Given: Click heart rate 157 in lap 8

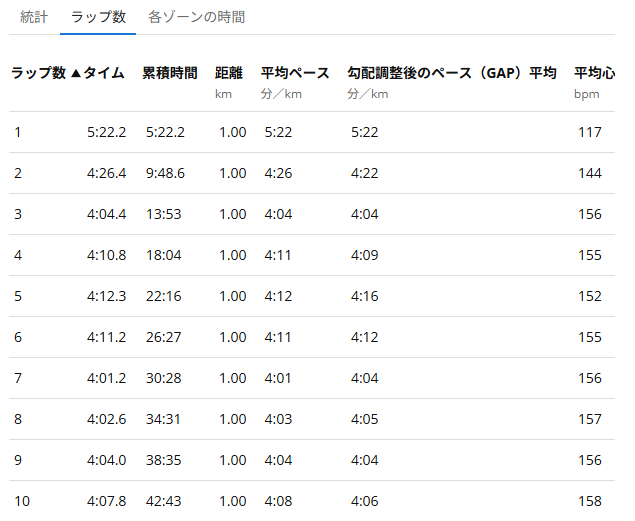Looking at the screenshot, I should [590, 419].
